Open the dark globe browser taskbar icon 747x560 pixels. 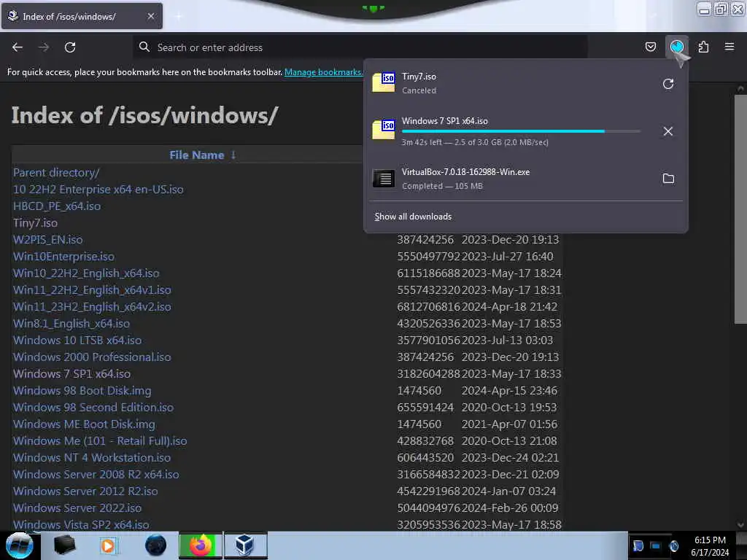[155, 545]
